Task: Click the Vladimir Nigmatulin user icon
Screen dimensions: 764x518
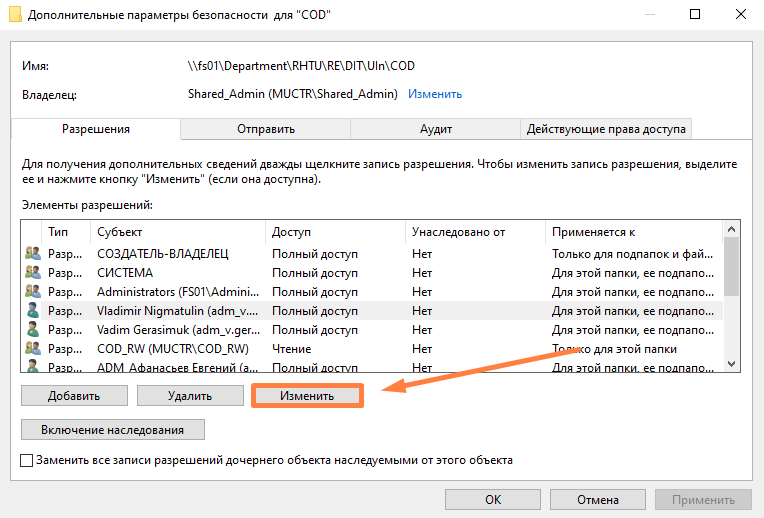Action: tap(32, 311)
